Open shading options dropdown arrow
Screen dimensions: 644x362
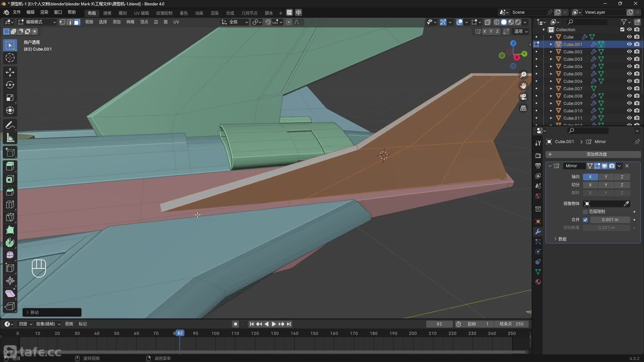pos(525,22)
